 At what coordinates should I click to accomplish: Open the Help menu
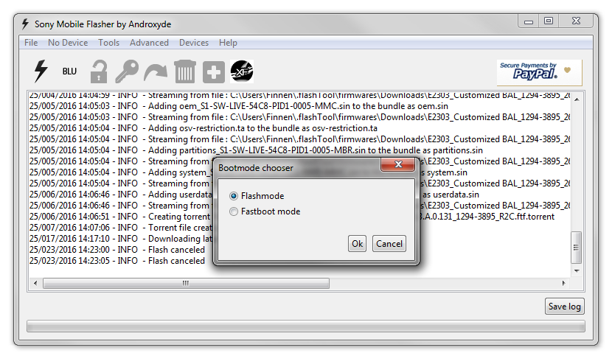tap(228, 43)
